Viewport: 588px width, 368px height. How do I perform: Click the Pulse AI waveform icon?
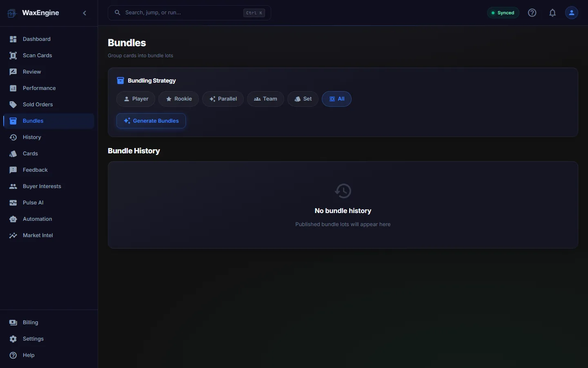(13, 203)
